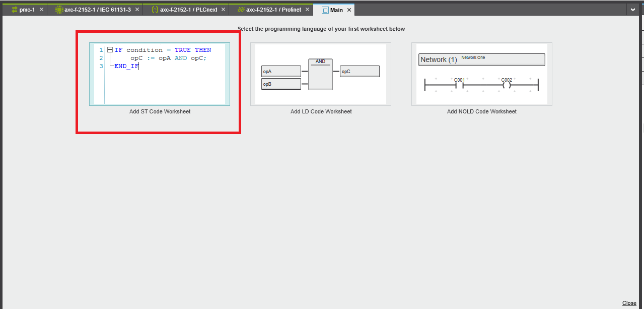Viewport: 644px width, 309px height.
Task: Close the pmc-1 tab
Action: tap(41, 10)
